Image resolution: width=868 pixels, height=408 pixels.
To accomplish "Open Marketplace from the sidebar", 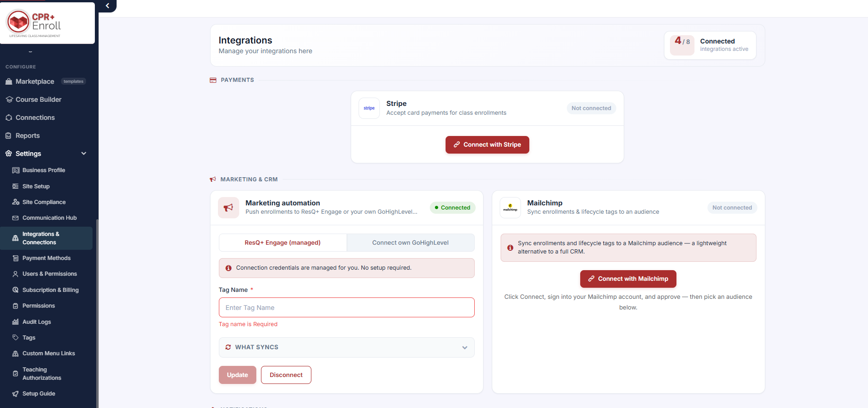I will pos(35,81).
